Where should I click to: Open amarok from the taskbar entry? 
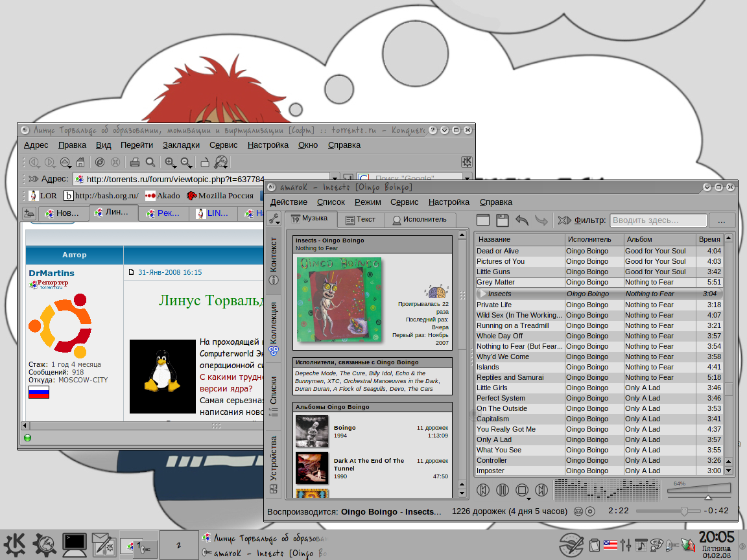coord(265,553)
